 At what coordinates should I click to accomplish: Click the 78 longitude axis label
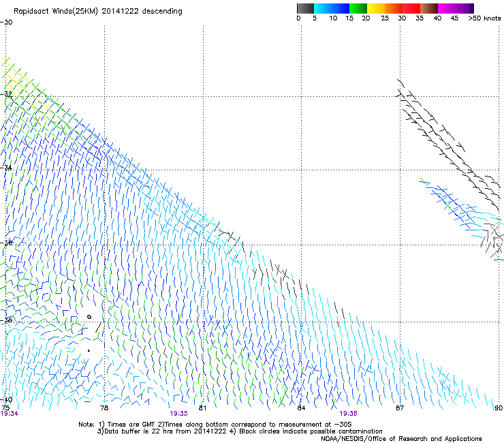click(104, 408)
